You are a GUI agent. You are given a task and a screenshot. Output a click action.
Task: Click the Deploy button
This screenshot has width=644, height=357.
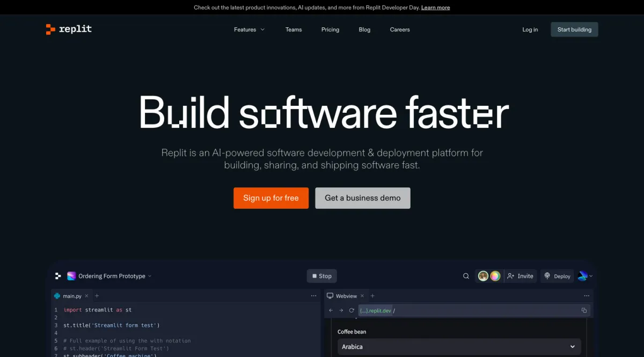tap(557, 276)
